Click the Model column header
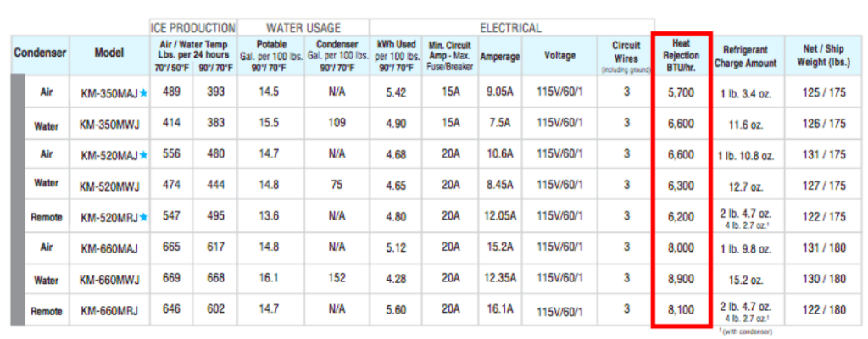Viewport: 868px width, 339px height. tap(109, 54)
